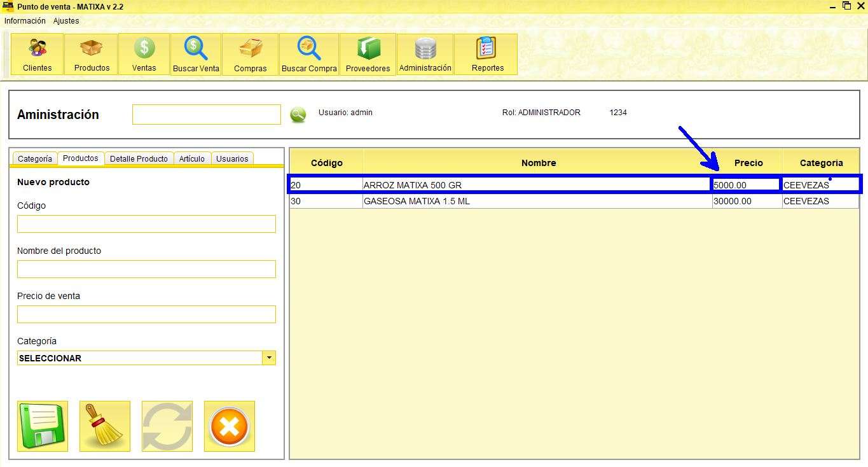Click the Nombre del producto field
The width and height of the screenshot is (868, 467).
coord(146,269)
